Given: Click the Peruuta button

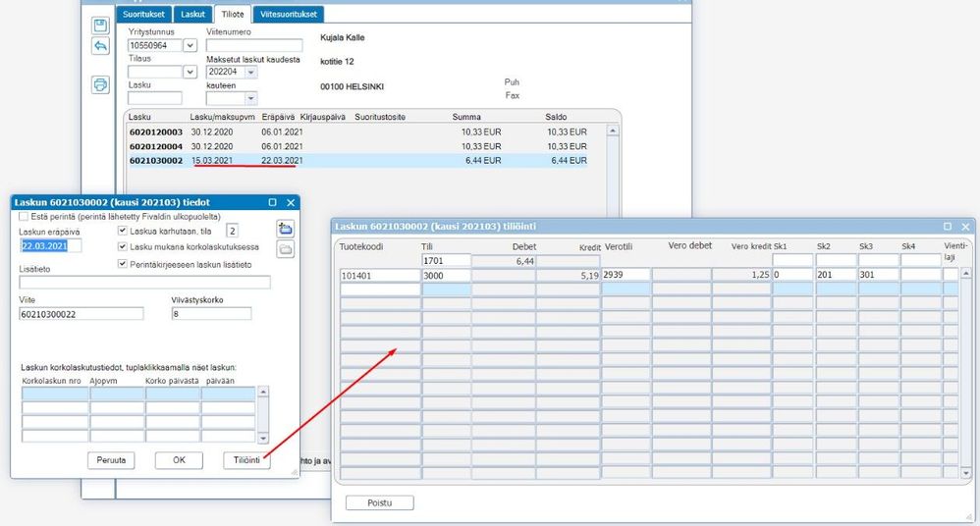Looking at the screenshot, I should coord(111,460).
